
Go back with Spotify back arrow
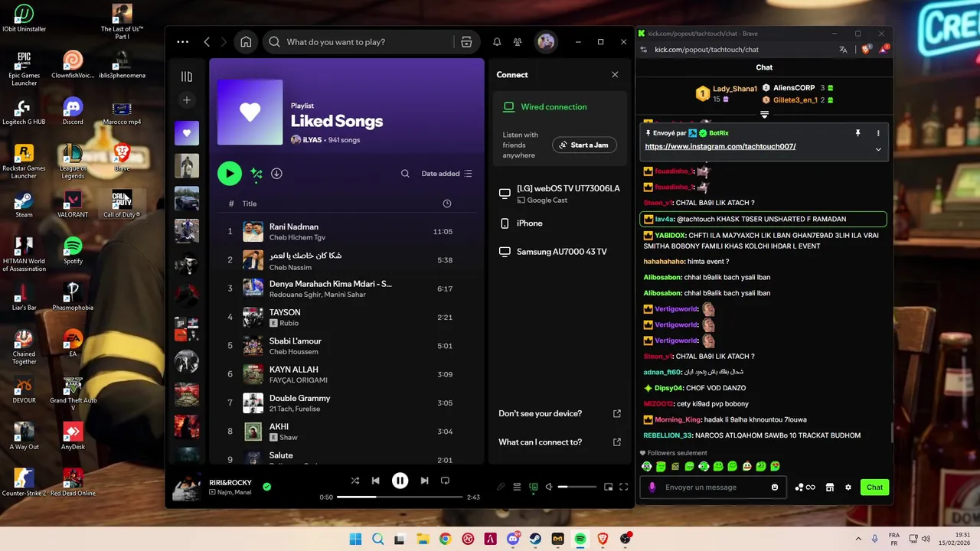pos(207,42)
